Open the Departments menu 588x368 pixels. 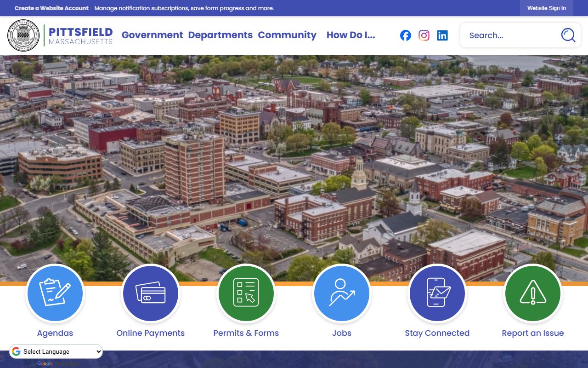point(220,35)
